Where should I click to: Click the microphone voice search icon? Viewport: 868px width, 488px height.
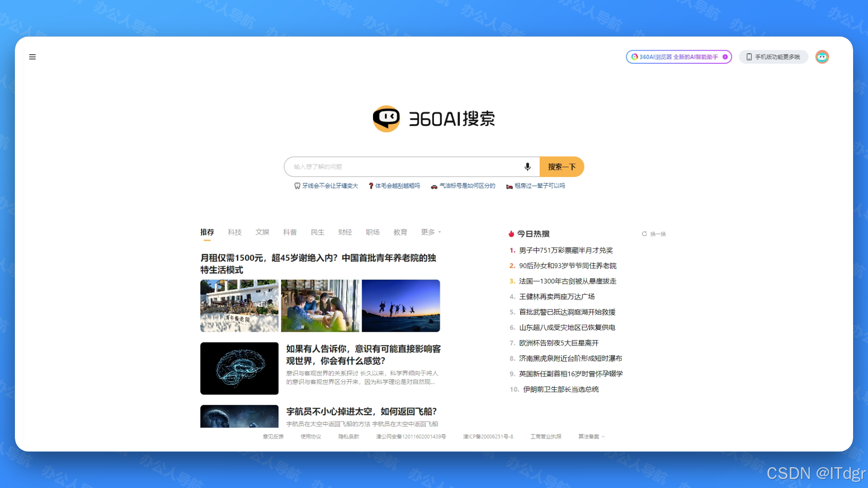527,167
